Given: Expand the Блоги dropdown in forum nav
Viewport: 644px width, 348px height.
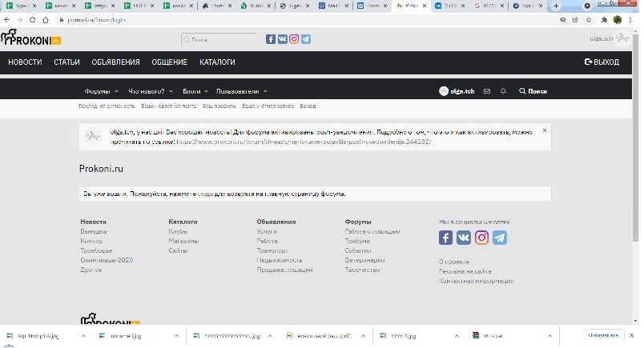Looking at the screenshot, I should (x=206, y=91).
